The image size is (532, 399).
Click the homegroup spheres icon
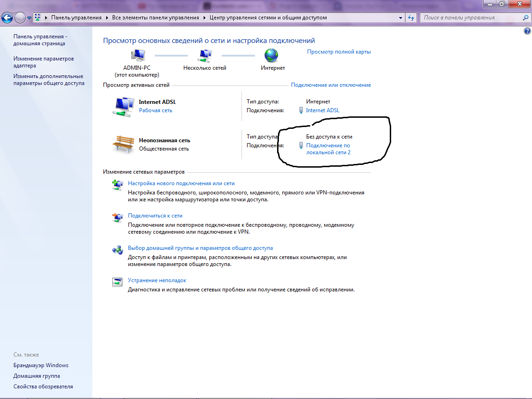coord(117,250)
